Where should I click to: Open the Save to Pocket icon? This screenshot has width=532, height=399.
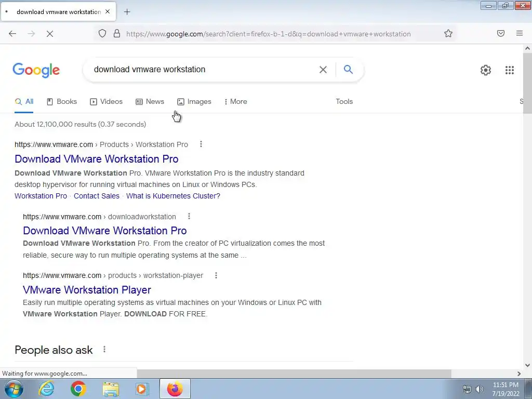[501, 33]
